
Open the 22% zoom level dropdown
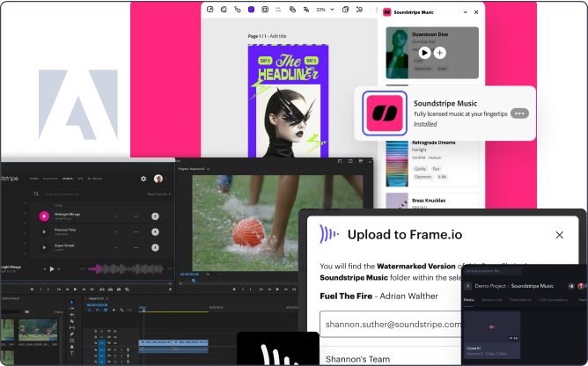322,10
